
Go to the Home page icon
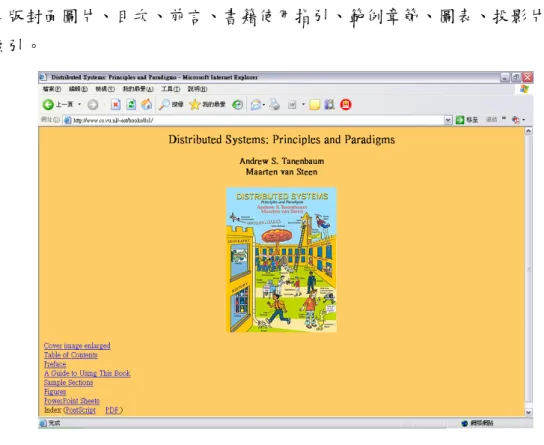(x=147, y=104)
